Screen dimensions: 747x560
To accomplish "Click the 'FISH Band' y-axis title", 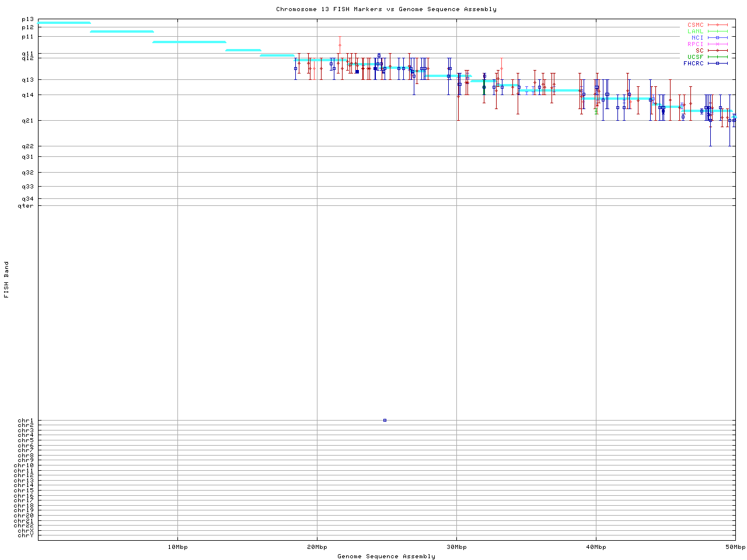I will [7, 279].
